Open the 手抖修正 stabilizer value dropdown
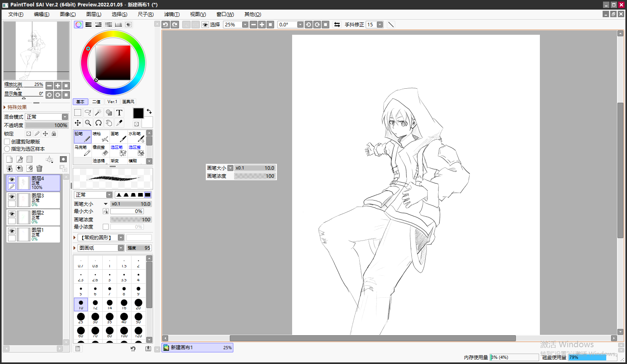 pyautogui.click(x=380, y=25)
